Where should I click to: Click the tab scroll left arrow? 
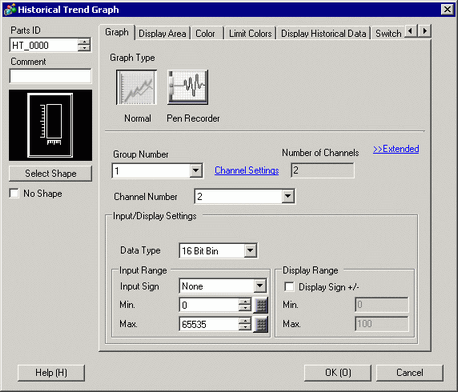point(411,31)
